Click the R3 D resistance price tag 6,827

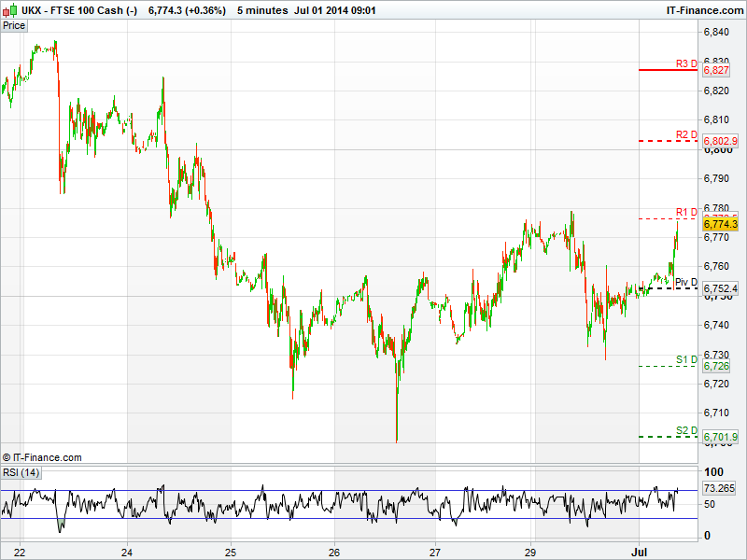pyautogui.click(x=716, y=70)
